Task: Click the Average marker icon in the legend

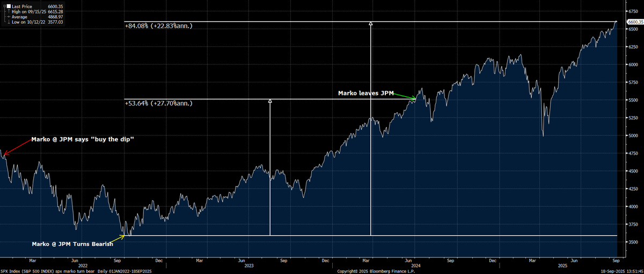Action: (8, 16)
